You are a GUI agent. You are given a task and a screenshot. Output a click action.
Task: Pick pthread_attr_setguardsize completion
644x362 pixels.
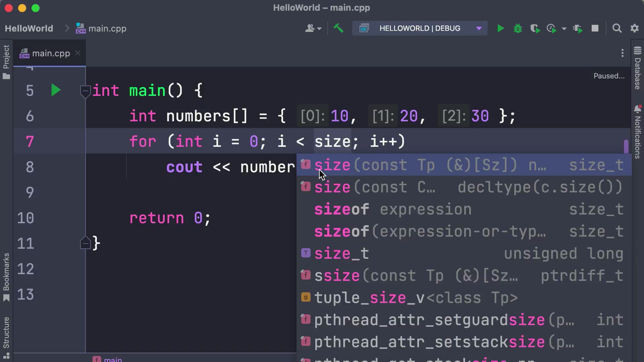464,320
